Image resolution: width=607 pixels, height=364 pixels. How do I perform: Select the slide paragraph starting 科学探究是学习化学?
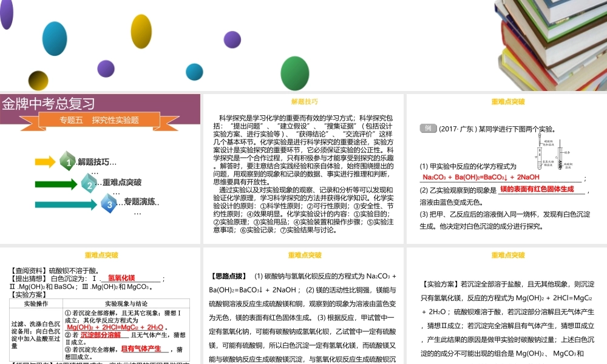point(303,150)
